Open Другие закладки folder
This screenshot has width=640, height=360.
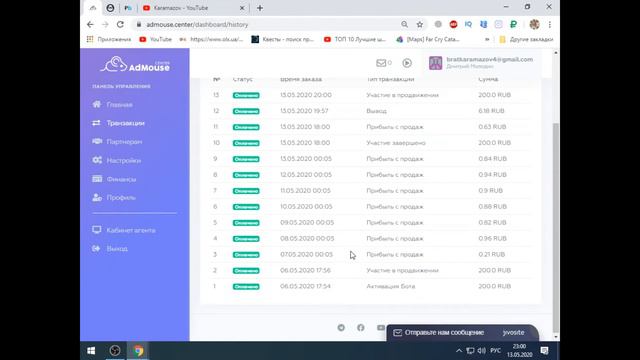point(526,40)
